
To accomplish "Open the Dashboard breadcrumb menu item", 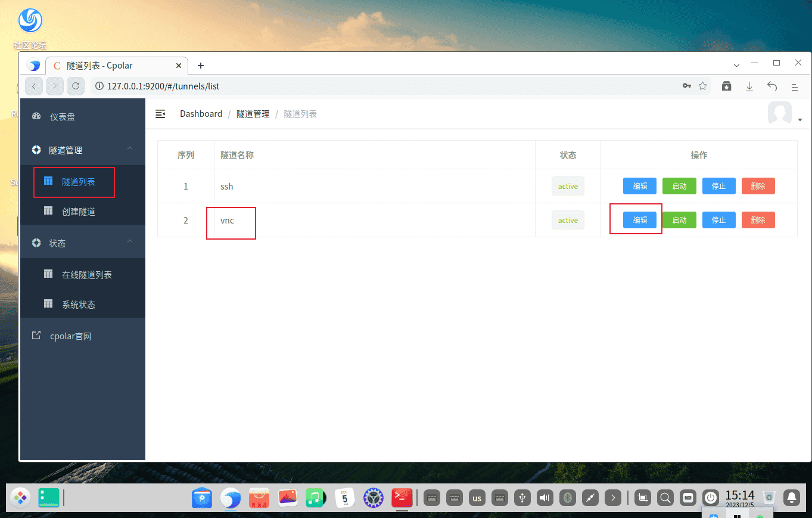I will pyautogui.click(x=201, y=113).
